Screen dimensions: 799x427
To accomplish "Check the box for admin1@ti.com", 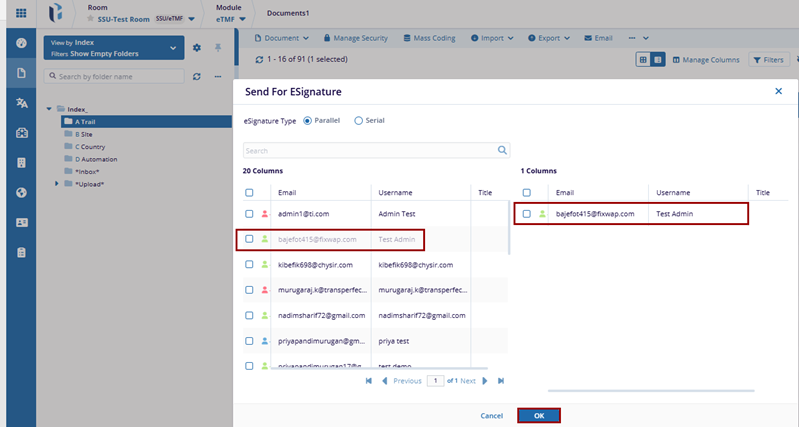I will (x=249, y=214).
